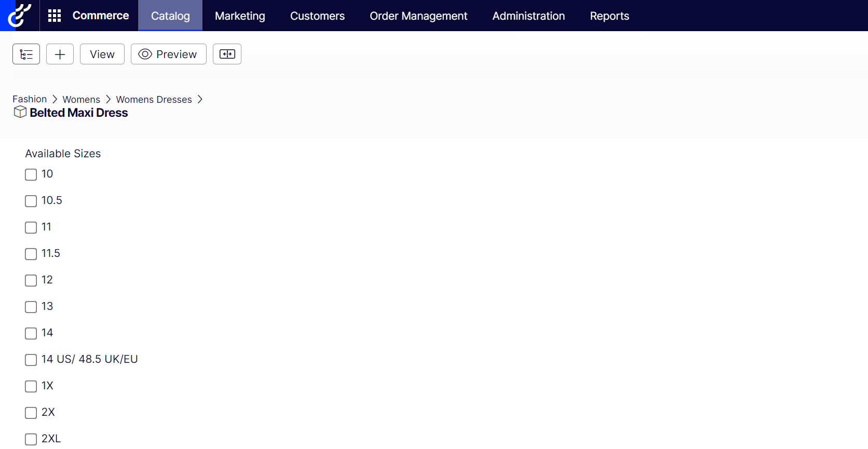Viewport: 868px width, 449px height.
Task: Toggle the navigation tree pane icon
Action: (26, 54)
